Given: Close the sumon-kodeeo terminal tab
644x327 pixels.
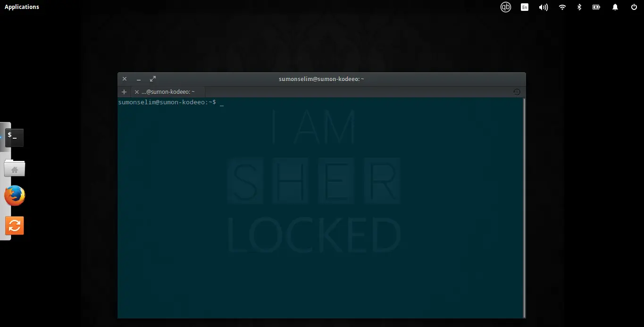Looking at the screenshot, I should pos(137,92).
